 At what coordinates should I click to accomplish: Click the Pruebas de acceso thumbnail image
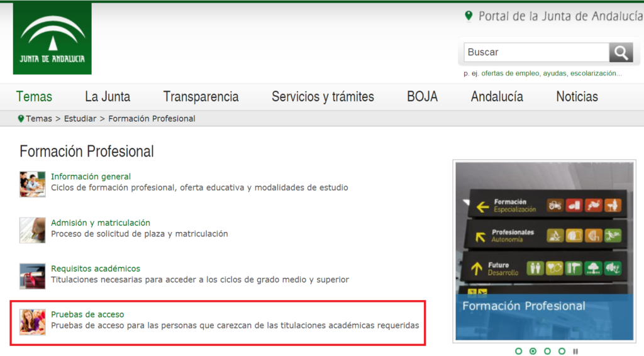pyautogui.click(x=32, y=321)
